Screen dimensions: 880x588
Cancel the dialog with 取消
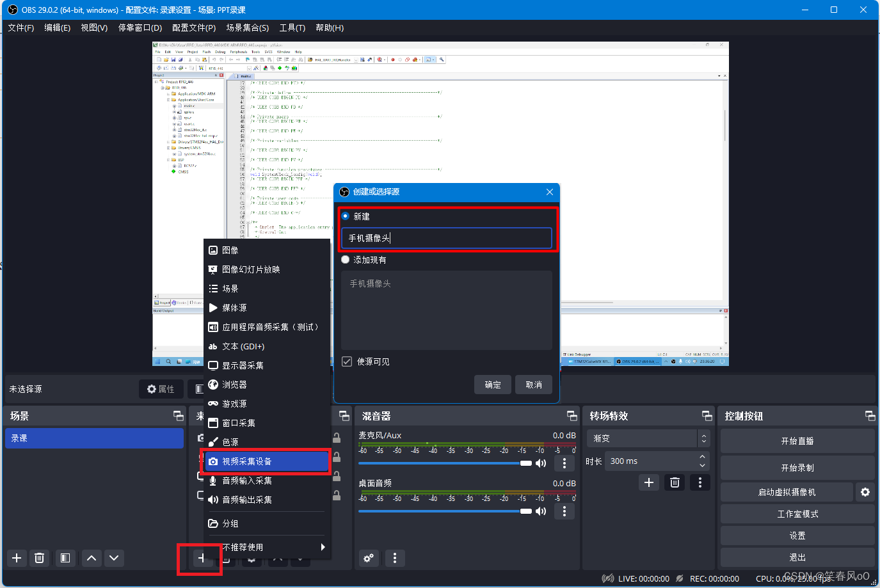(x=534, y=385)
